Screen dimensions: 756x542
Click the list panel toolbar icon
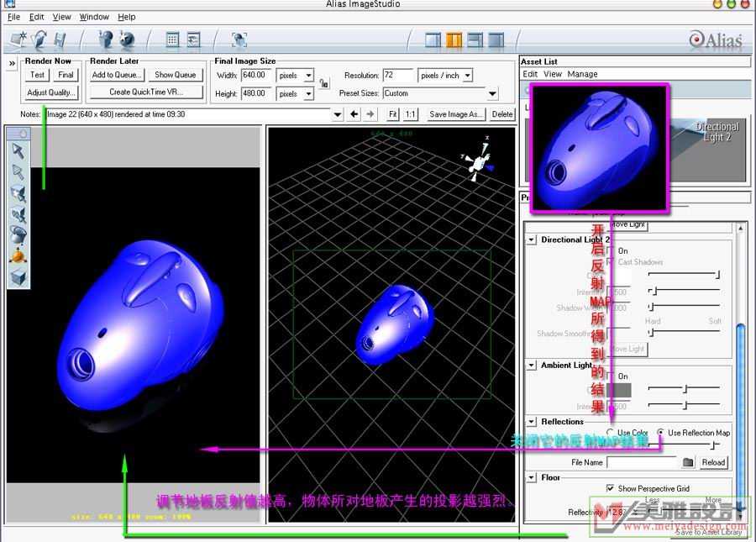point(193,39)
